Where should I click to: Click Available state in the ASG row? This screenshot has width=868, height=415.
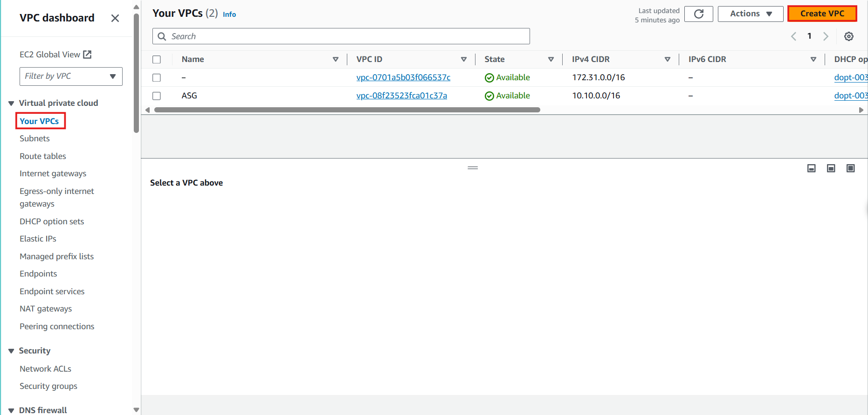point(507,96)
